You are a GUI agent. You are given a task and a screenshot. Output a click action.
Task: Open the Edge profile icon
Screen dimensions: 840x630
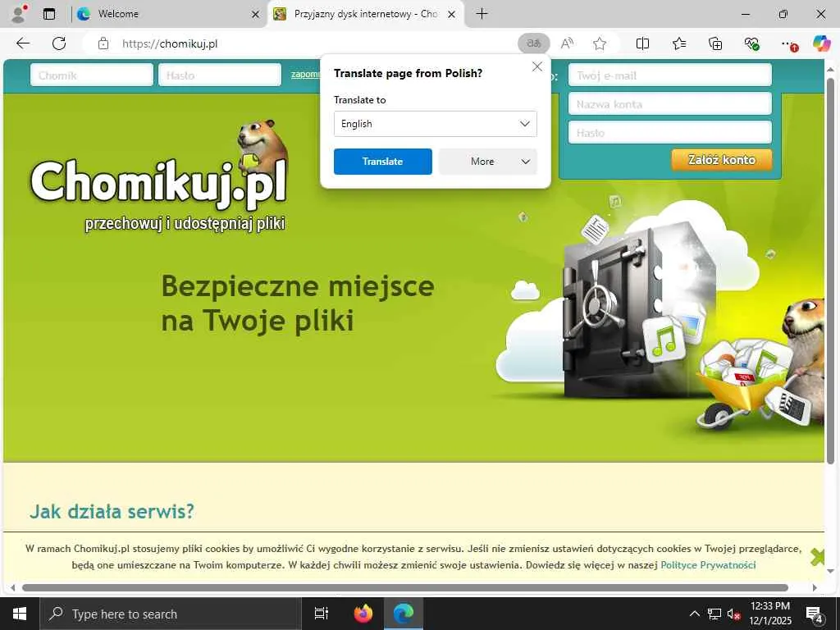point(20,14)
